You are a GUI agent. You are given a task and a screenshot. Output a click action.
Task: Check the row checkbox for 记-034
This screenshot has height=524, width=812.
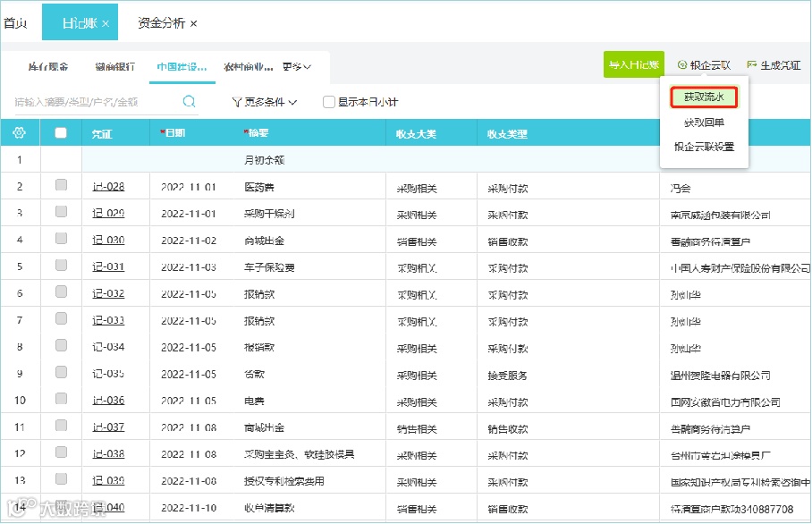61,345
